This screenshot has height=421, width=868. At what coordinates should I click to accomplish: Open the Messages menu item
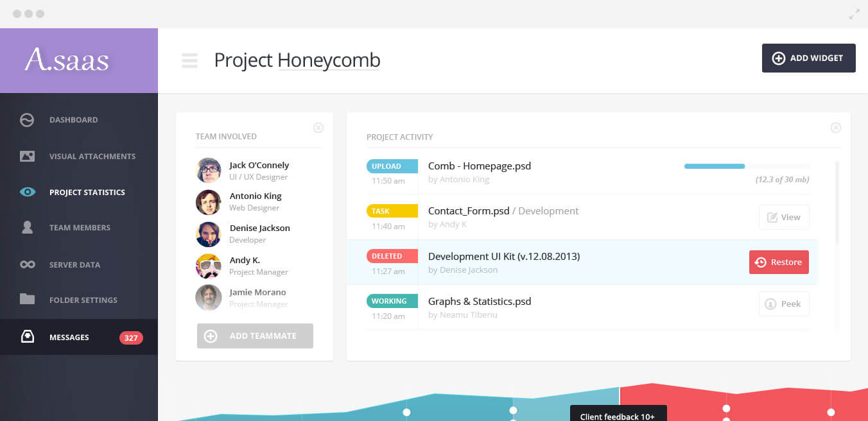tap(69, 338)
